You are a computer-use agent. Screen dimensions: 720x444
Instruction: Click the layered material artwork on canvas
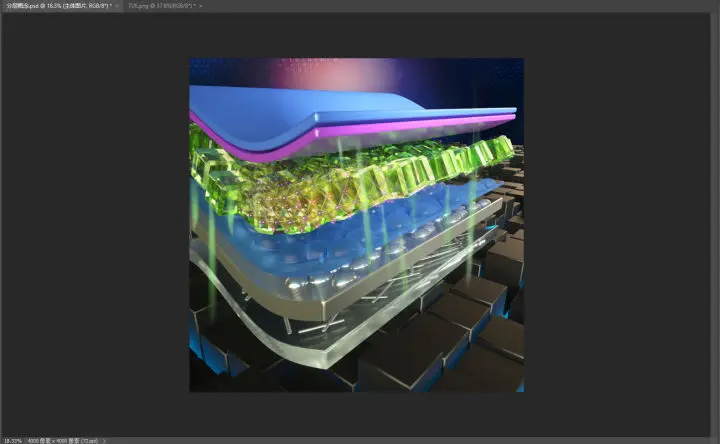point(356,225)
